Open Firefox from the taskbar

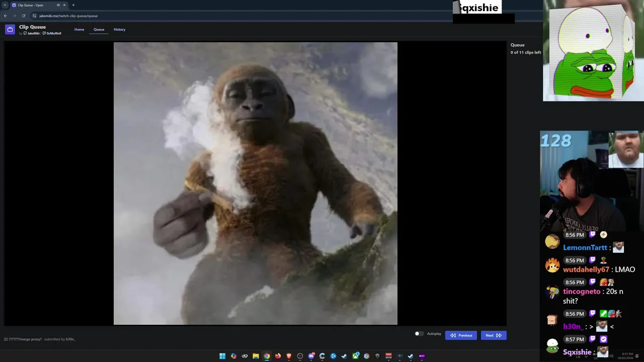tap(278, 356)
